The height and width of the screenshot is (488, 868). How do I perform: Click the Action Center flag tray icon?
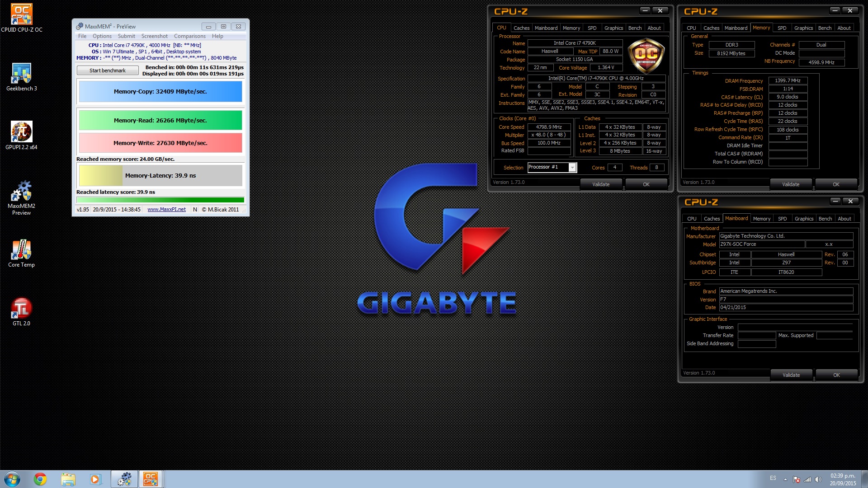[x=797, y=479]
